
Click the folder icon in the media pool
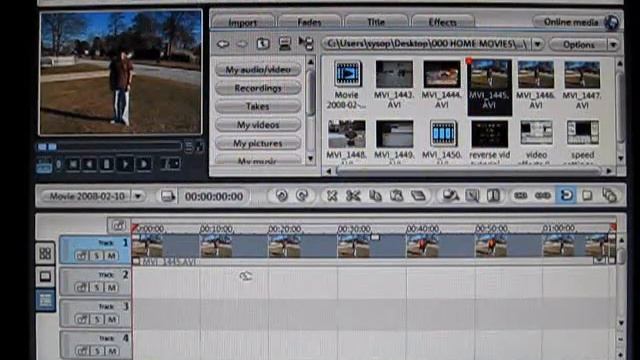263,43
